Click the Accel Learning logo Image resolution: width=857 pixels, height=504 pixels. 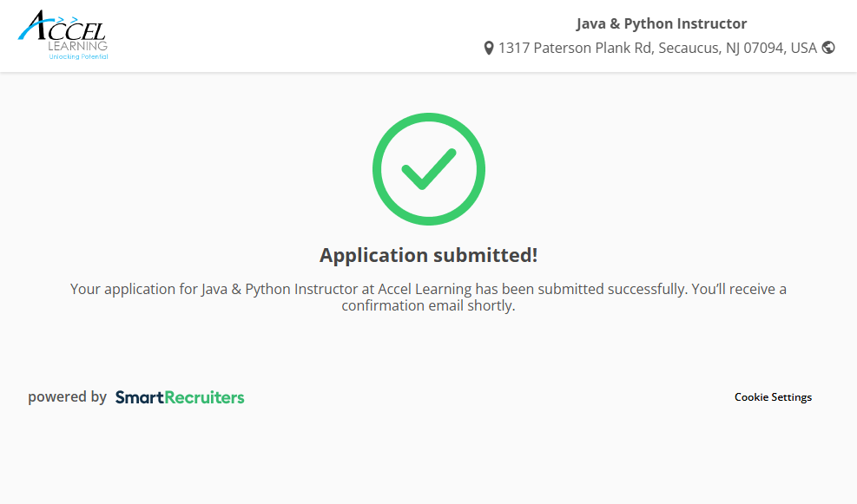(63, 35)
